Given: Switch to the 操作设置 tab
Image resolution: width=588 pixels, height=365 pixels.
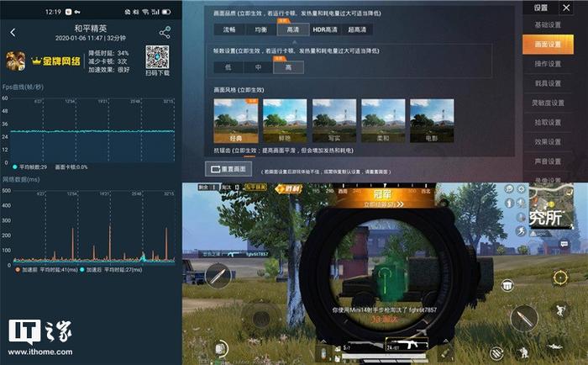Looking at the screenshot, I should pos(548,64).
